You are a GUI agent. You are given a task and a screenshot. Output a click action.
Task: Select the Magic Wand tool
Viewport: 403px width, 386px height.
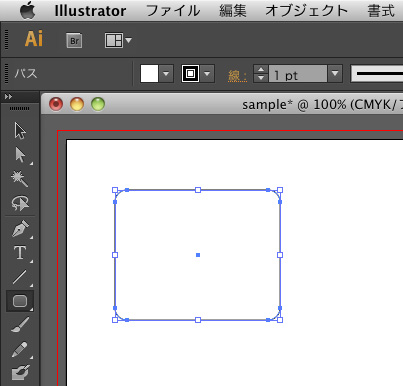click(x=20, y=179)
